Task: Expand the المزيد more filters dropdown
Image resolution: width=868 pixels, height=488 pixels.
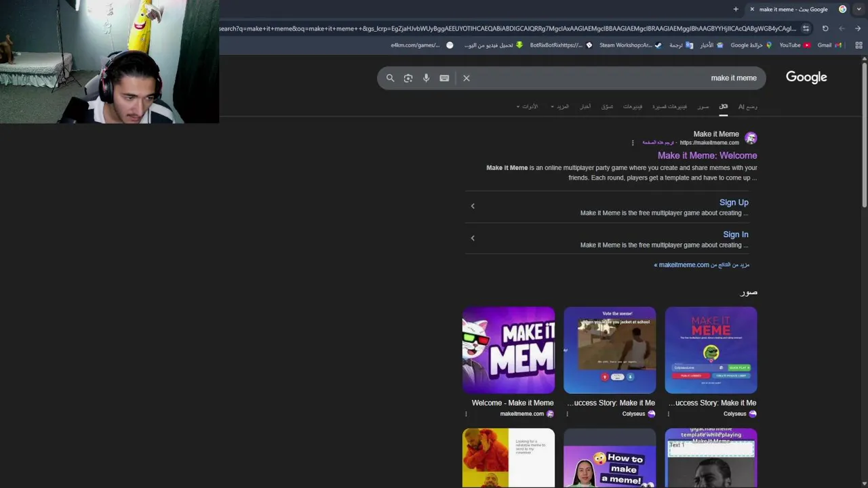Action: coord(560,106)
